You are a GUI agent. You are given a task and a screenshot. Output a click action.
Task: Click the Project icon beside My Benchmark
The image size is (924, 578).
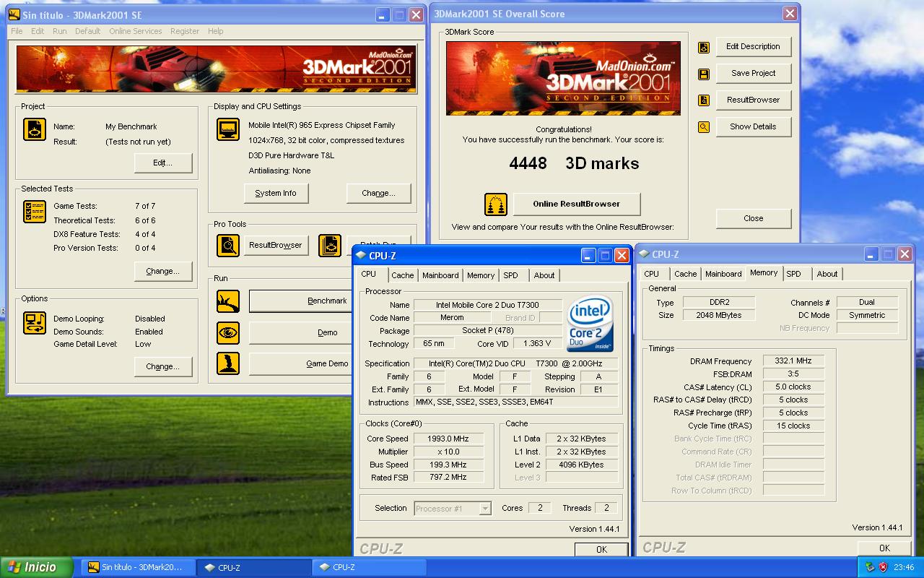click(35, 129)
